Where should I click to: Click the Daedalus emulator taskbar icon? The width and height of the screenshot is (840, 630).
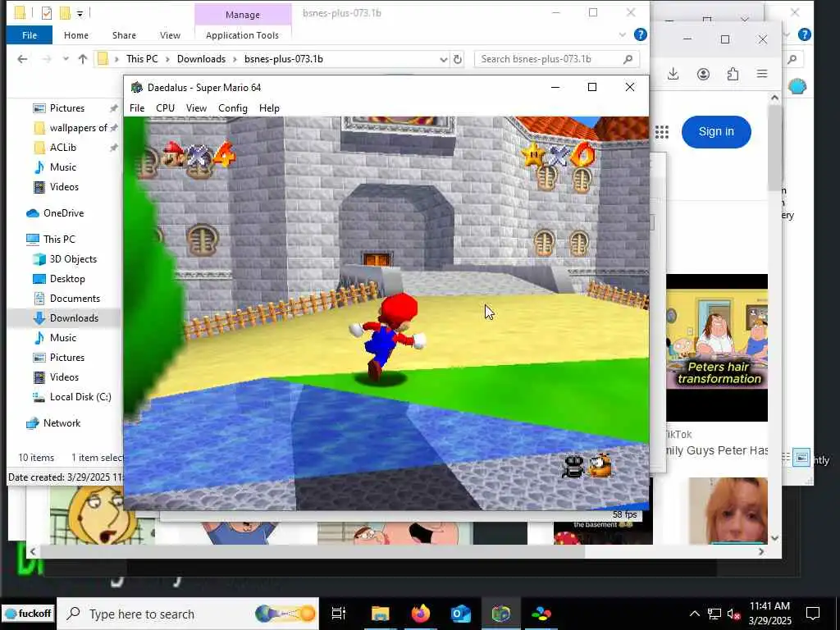tap(501, 614)
